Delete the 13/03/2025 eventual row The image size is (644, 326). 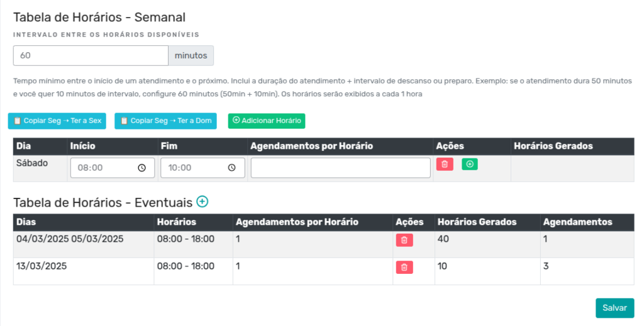(x=404, y=268)
